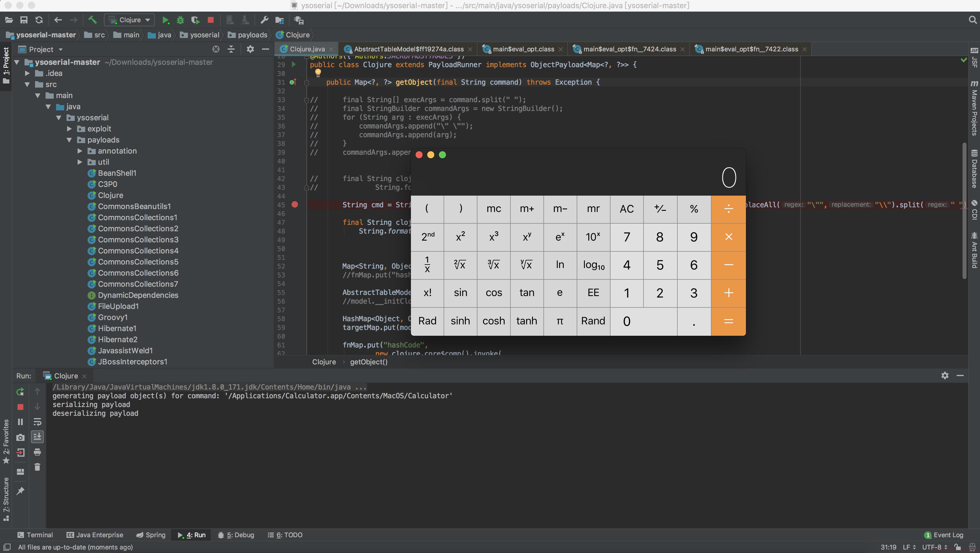Open the Event Log
The image size is (980, 553).
click(944, 535)
